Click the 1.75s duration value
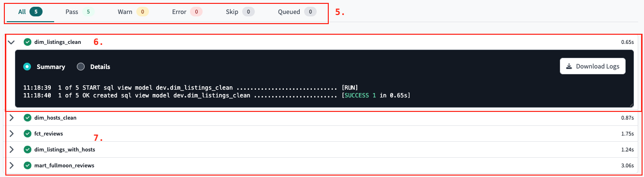The image size is (644, 177). [627, 134]
